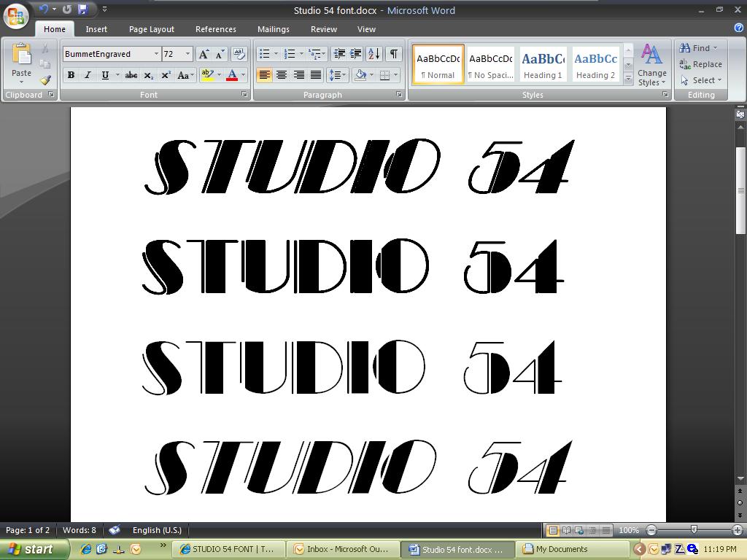Open the References tab
The height and width of the screenshot is (560, 747).
[215, 29]
